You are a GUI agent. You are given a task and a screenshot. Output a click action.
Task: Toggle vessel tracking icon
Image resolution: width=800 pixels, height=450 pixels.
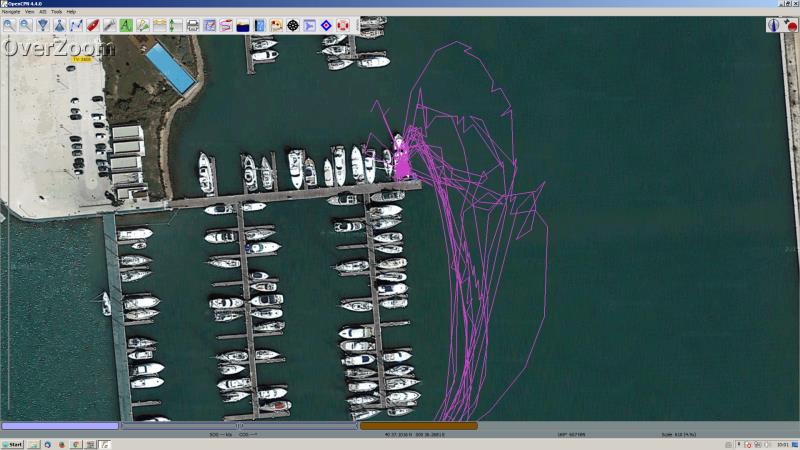(x=226, y=25)
